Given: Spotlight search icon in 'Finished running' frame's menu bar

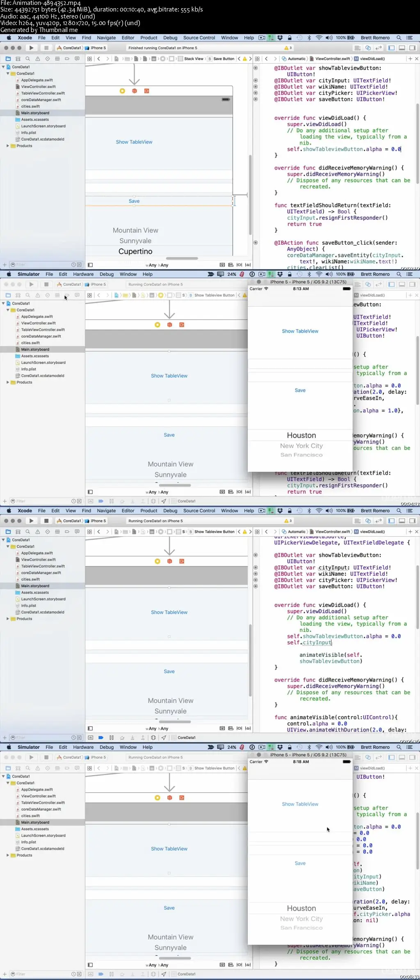Looking at the screenshot, I should pos(399,38).
